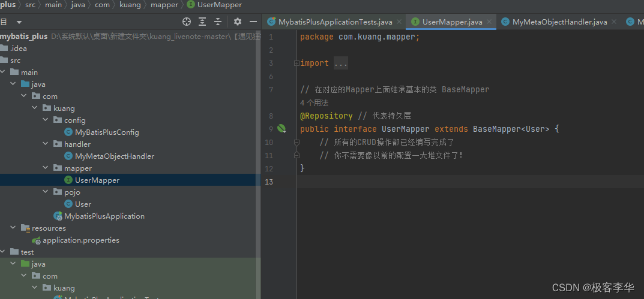Click the MyMetaObjectHandler class icon in tree
644x299 pixels.
68,156
